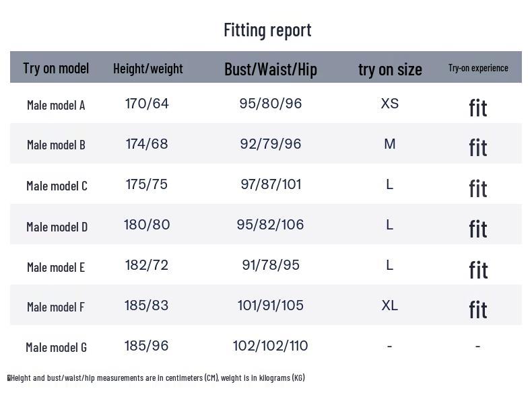Click the M size cell
Viewport: 532px width, 399px height.
[389, 144]
